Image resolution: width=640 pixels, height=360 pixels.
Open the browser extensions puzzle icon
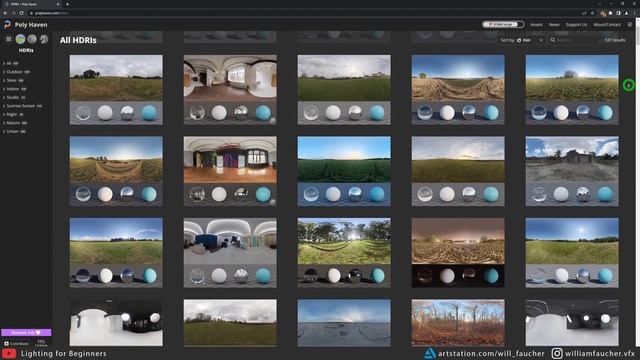pos(611,13)
